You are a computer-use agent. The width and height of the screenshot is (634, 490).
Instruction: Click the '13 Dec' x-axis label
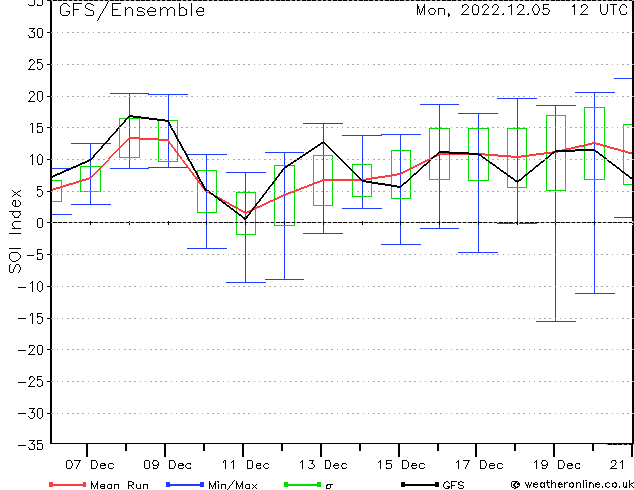click(323, 465)
